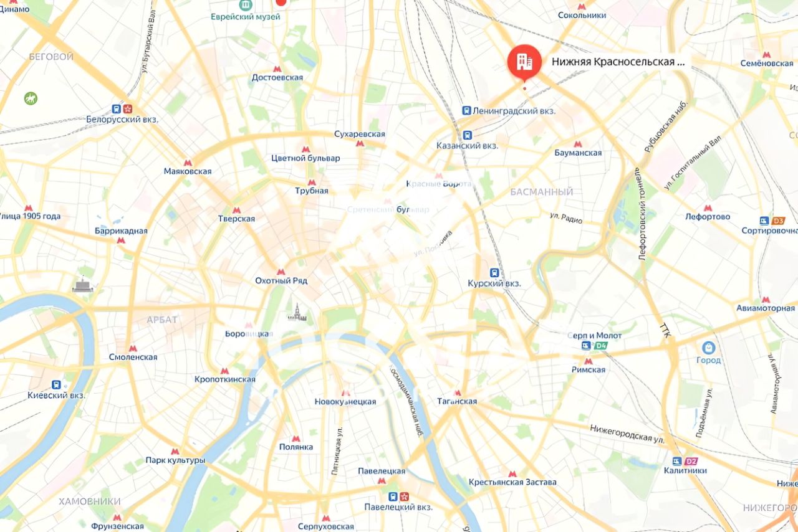Click the Kremlin landmark icon

click(x=297, y=313)
